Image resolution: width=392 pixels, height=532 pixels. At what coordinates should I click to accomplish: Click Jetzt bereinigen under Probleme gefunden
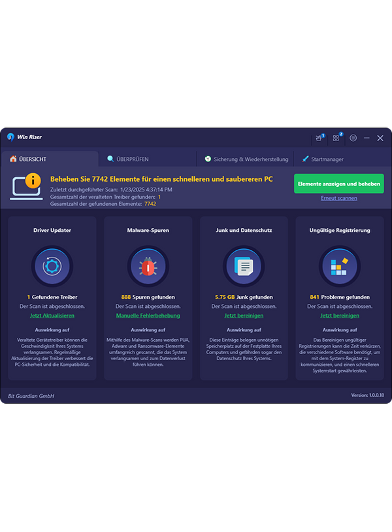pos(340,316)
